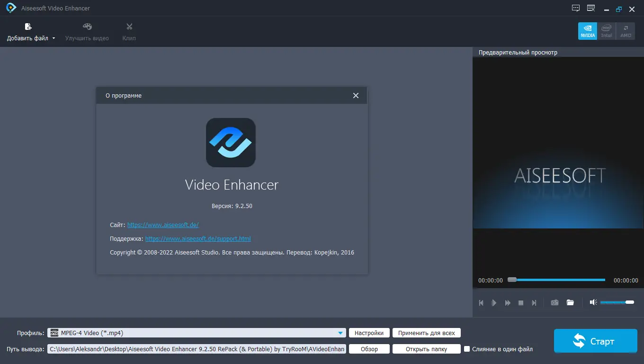Image resolution: width=644 pixels, height=364 pixels.
Task: Click the preview seek slider
Action: [556, 280]
